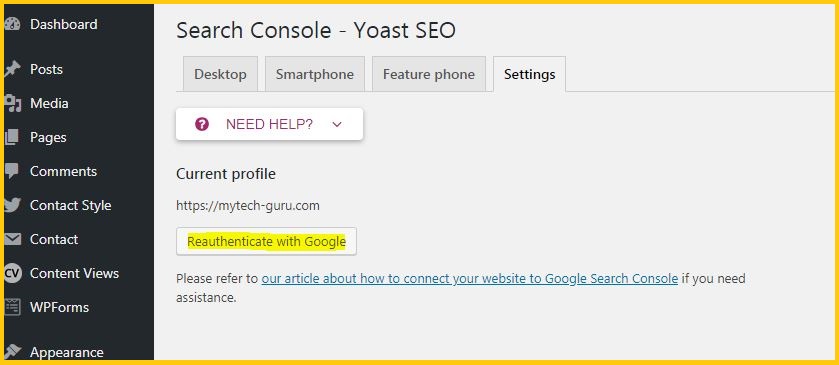Open the Feature phone tab

tap(429, 74)
